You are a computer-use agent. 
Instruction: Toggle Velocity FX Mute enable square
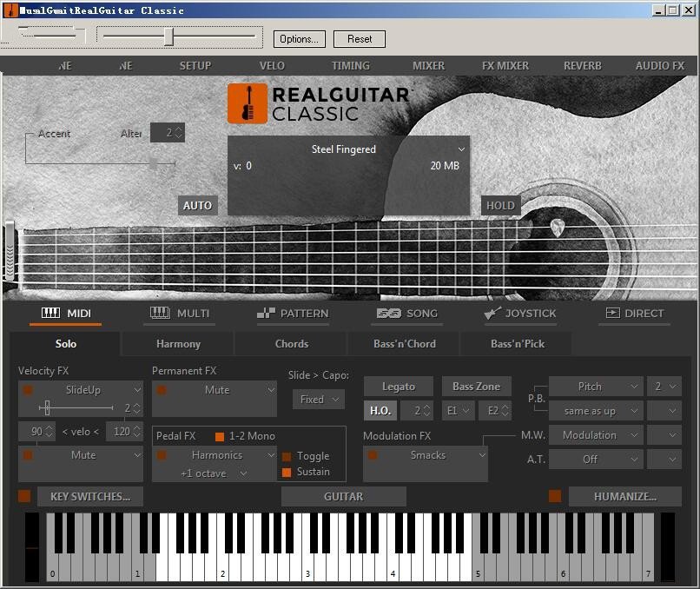point(28,455)
